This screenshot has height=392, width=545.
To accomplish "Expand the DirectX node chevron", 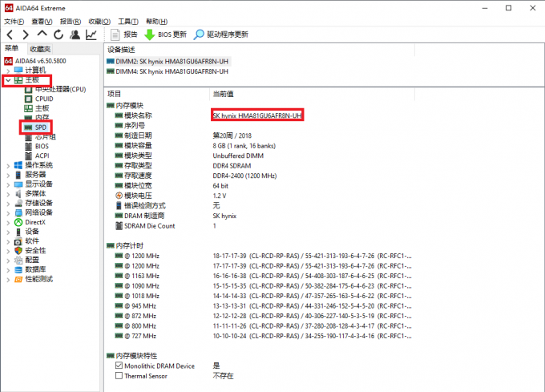I will (8, 222).
